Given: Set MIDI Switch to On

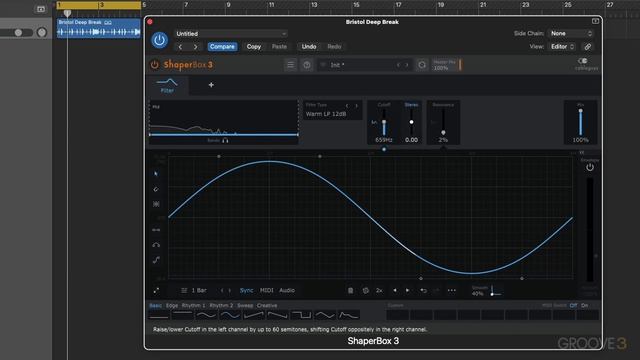Looking at the screenshot, I should click(584, 305).
